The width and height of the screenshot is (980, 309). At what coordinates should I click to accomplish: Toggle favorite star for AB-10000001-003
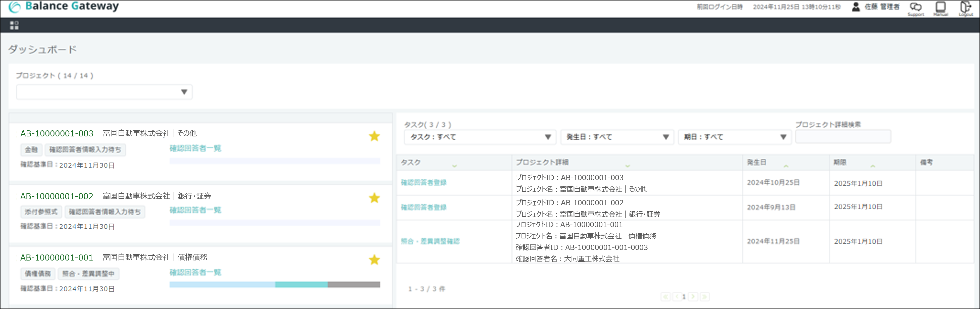[x=374, y=136]
